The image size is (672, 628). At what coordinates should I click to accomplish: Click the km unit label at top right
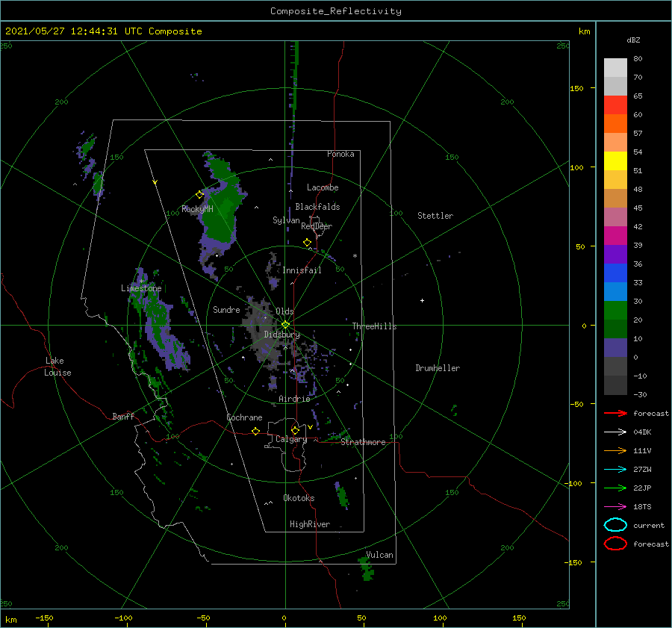584,31
